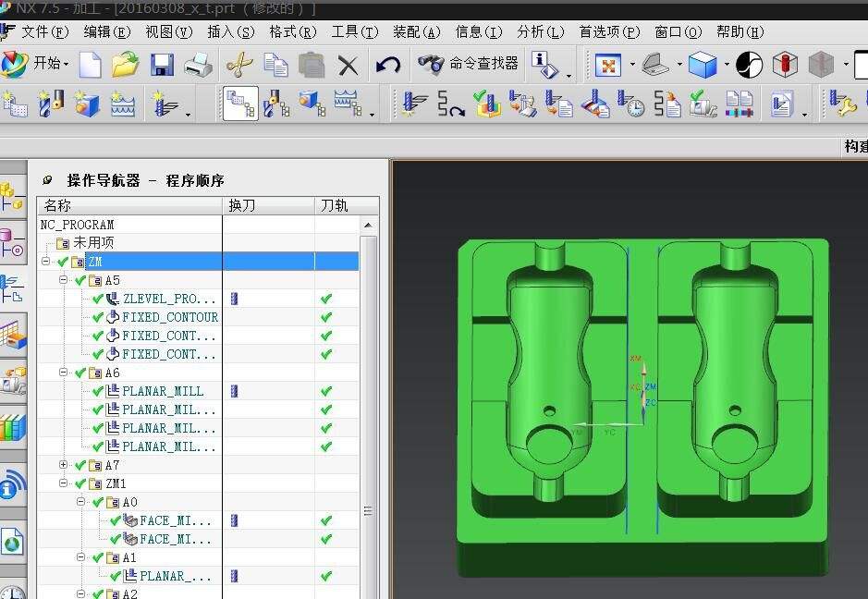Viewport: 868px width, 599px height.
Task: Click the Print icon in toolbar
Action: coord(198,65)
